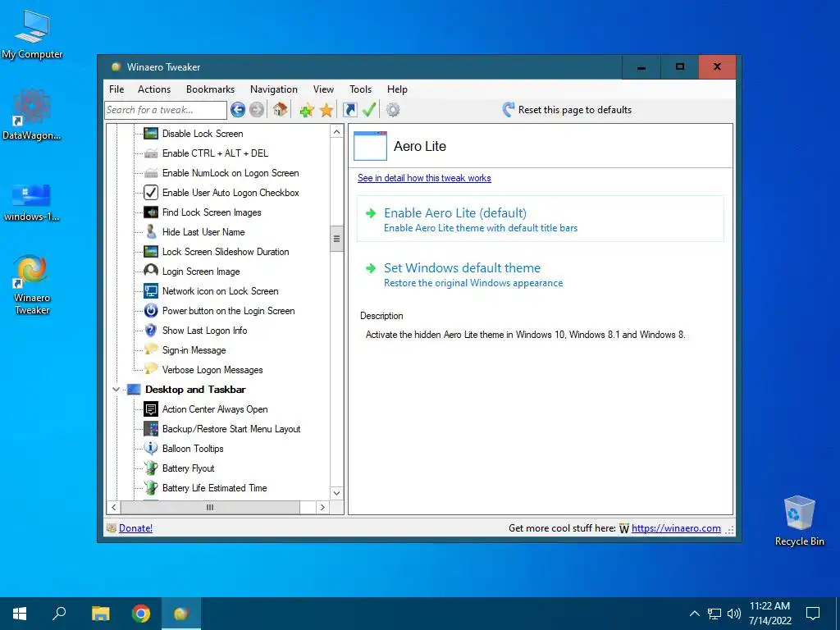This screenshot has height=630, width=840.
Task: Open the Actions menu
Action: pos(153,89)
